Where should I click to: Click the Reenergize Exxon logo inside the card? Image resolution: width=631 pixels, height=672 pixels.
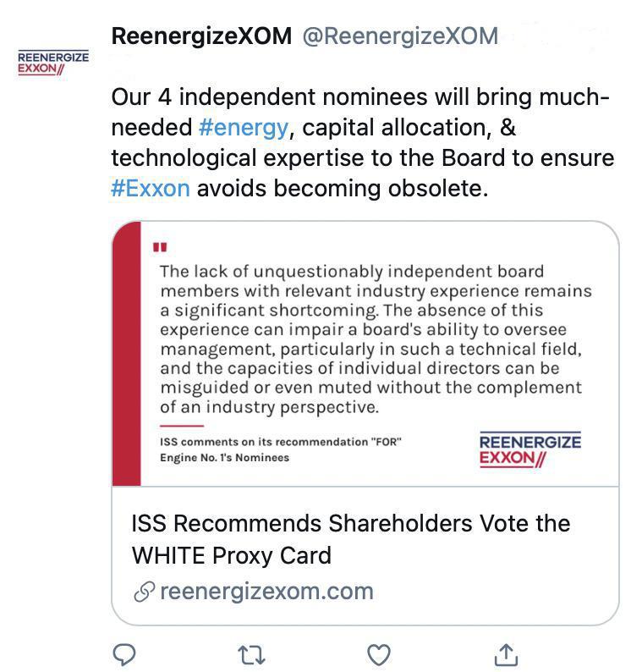coord(529,450)
